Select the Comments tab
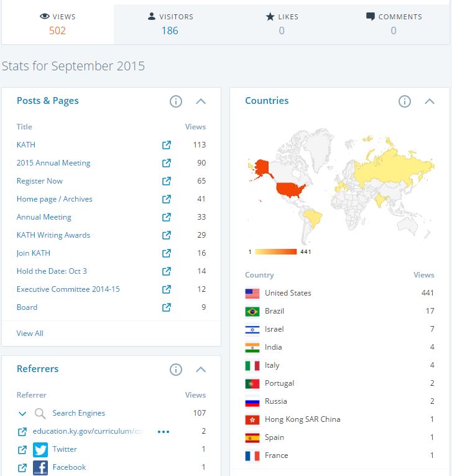 coord(394,24)
